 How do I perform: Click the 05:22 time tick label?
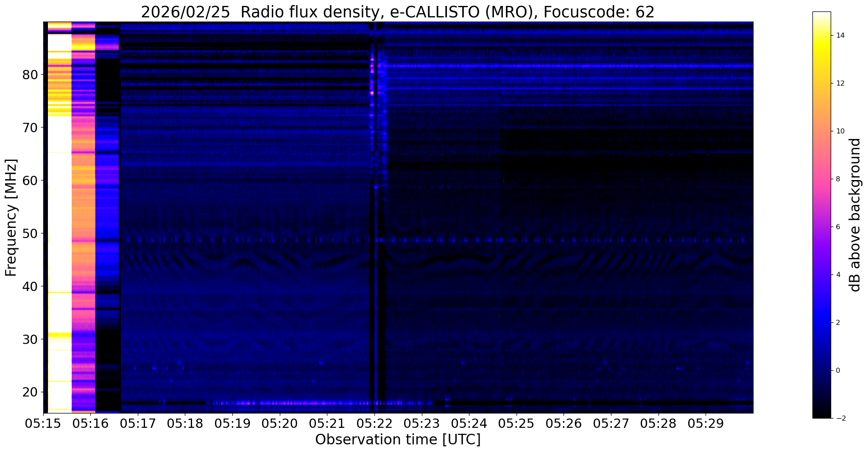point(374,423)
